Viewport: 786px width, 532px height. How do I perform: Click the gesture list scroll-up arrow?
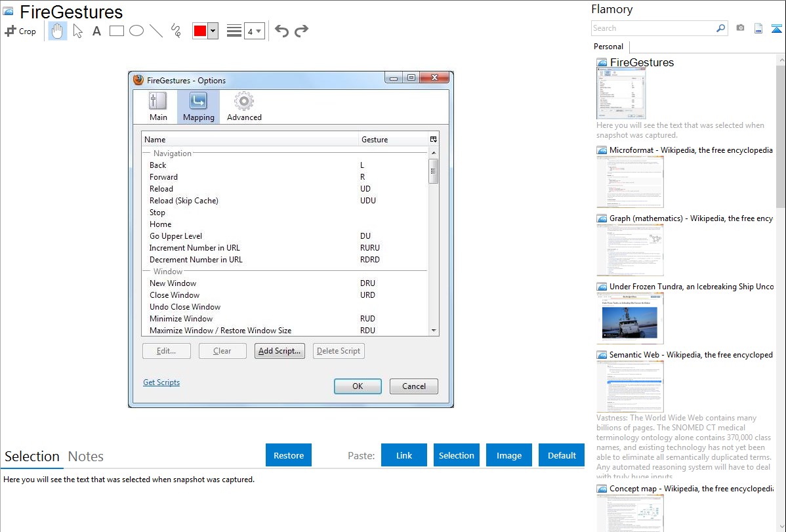tap(434, 152)
